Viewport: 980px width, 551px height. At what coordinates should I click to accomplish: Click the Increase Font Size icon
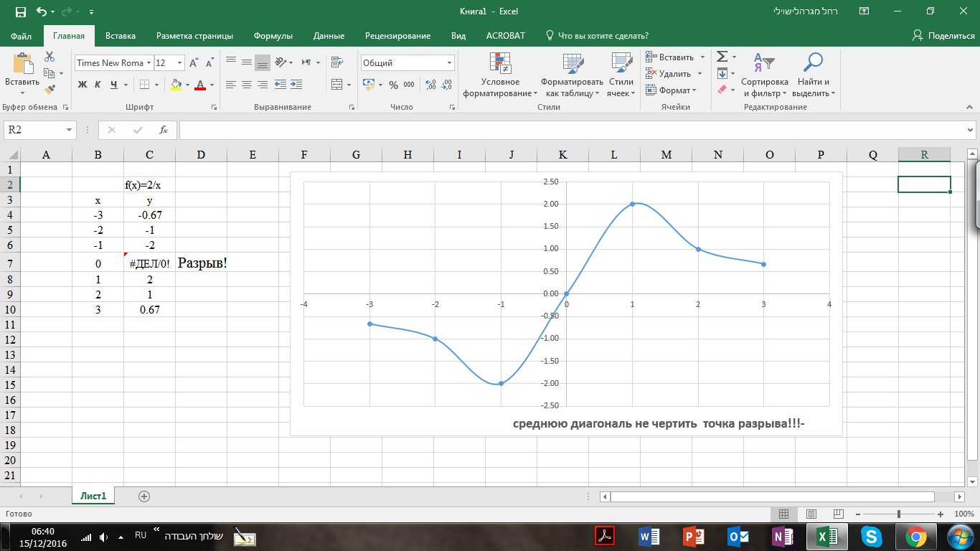194,63
